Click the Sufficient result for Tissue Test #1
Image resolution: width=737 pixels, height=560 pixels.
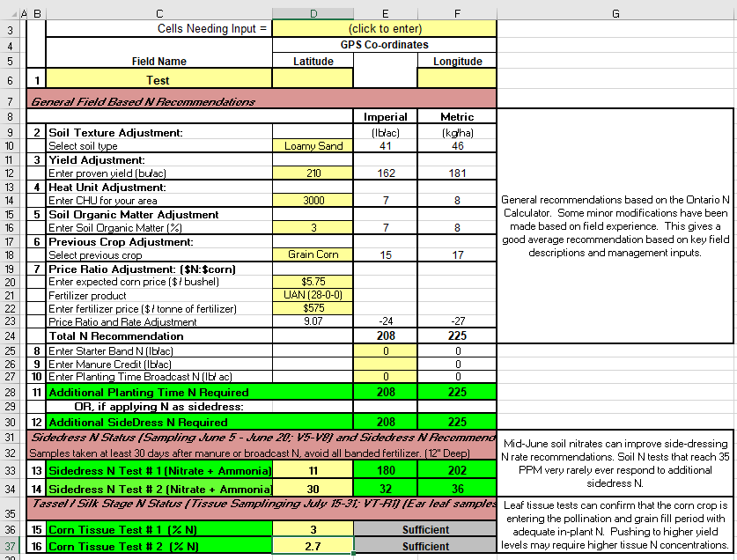pyautogui.click(x=425, y=529)
